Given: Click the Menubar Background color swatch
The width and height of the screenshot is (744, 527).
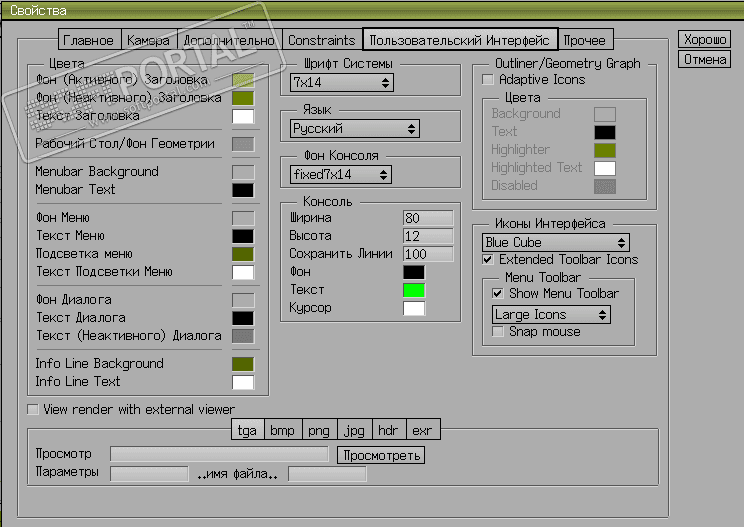Looking at the screenshot, I should point(243,172).
